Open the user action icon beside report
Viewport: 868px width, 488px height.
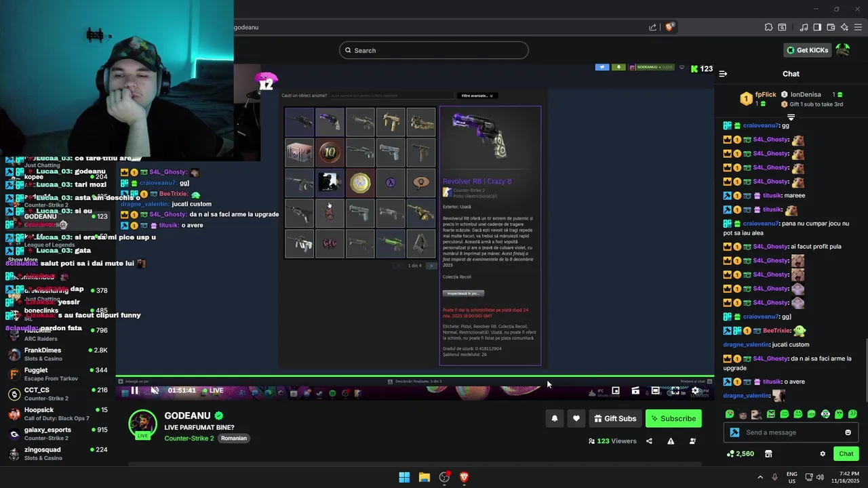pos(692,441)
